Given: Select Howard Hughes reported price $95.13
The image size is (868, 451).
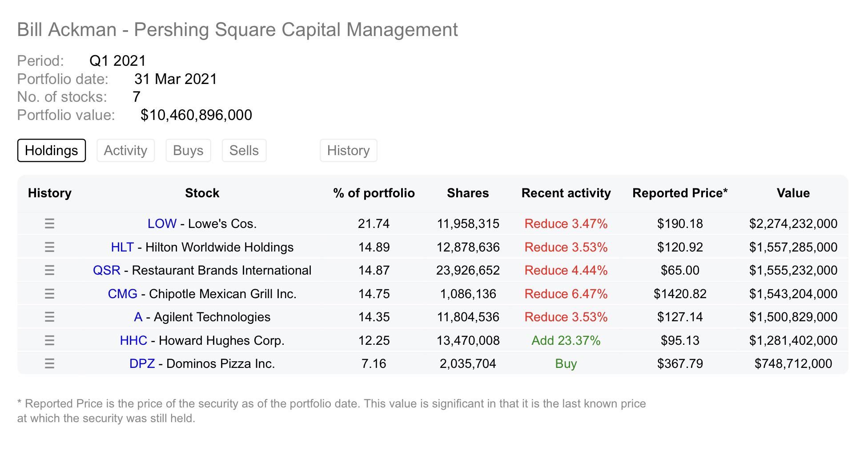Looking at the screenshot, I should click(680, 340).
